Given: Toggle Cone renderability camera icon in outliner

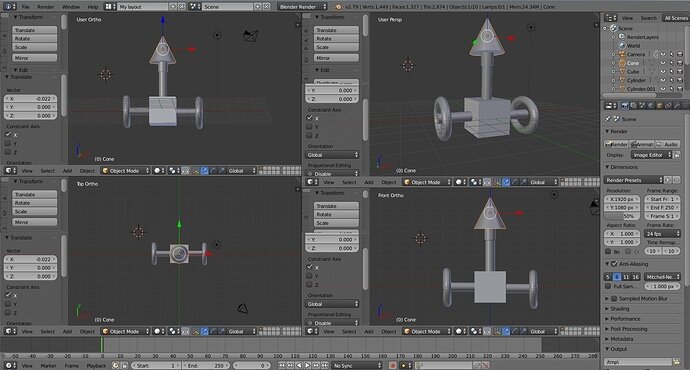Looking at the screenshot, I should (x=680, y=63).
